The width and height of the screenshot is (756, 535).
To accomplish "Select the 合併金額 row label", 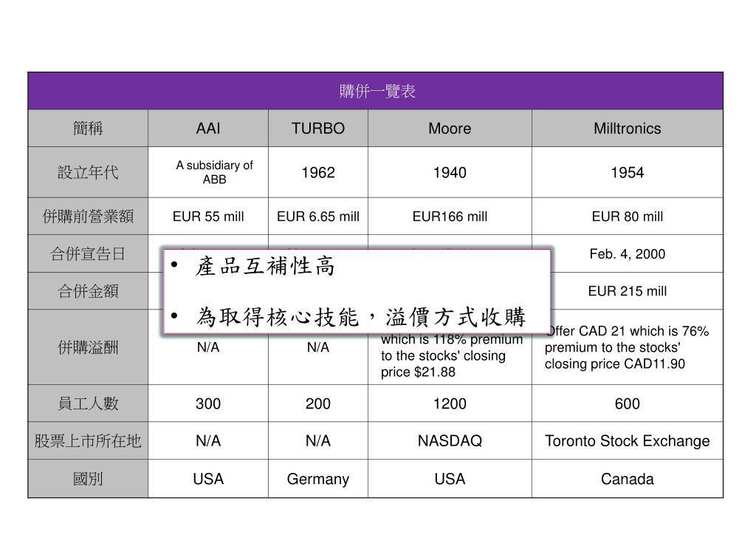I will 88,291.
